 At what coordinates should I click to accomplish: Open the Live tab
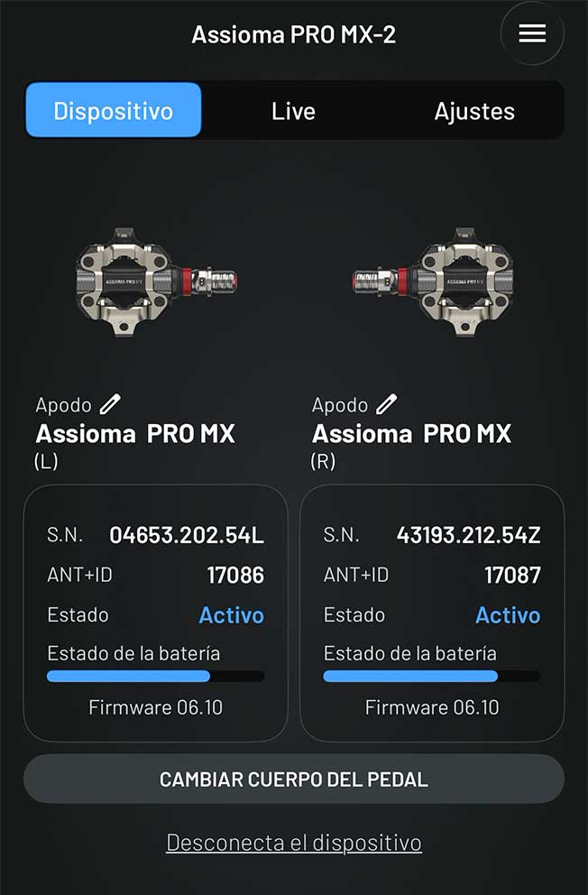point(293,111)
